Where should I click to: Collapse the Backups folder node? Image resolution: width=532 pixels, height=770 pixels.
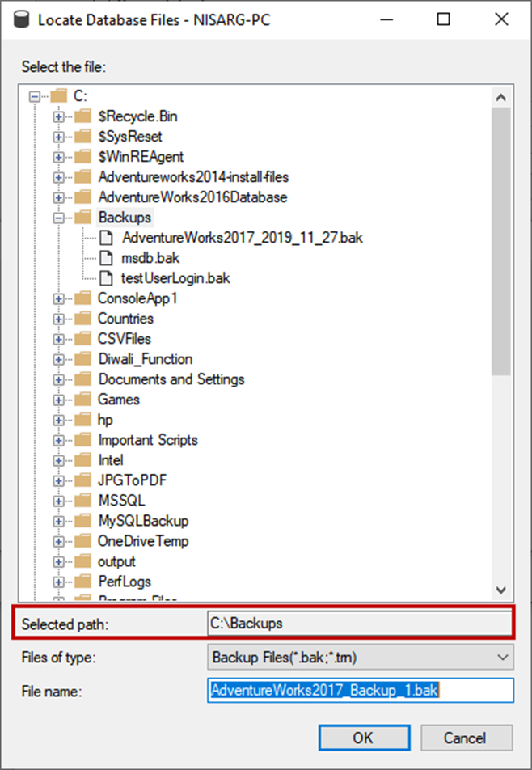pyautogui.click(x=58, y=218)
